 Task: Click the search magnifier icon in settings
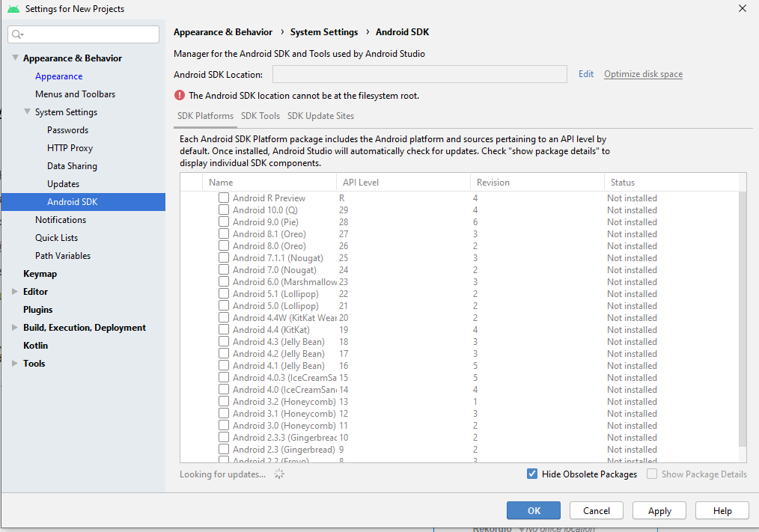pyautogui.click(x=17, y=34)
